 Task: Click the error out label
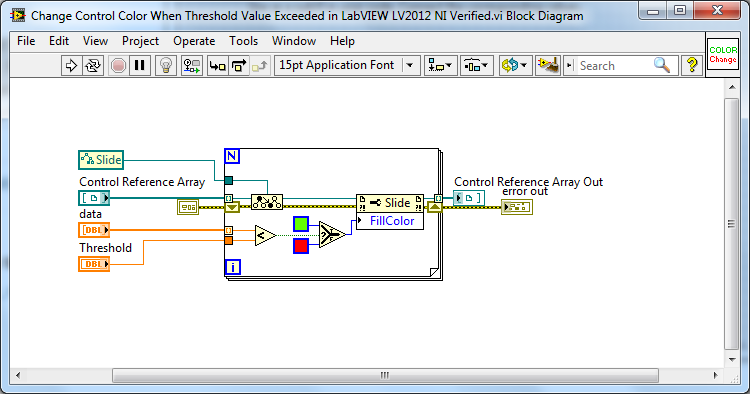pyautogui.click(x=525, y=191)
